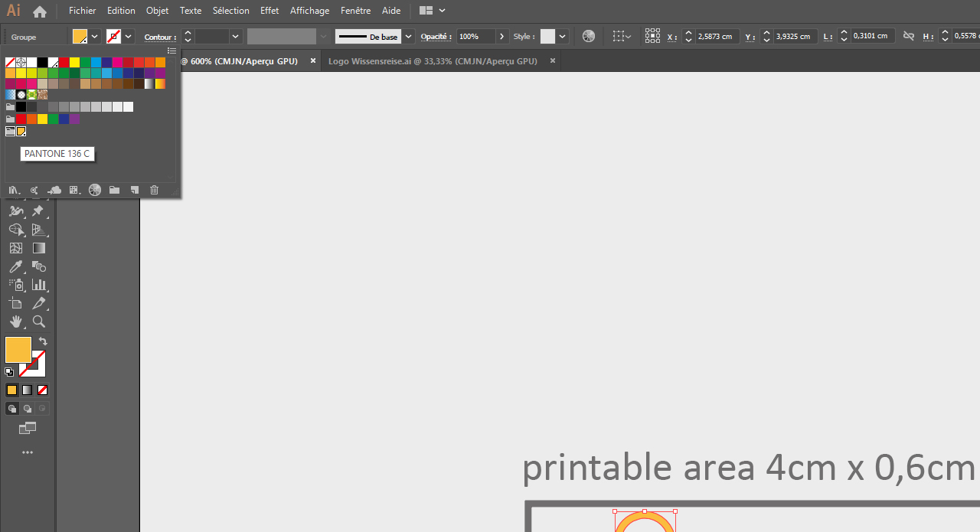Click the Y position value field

pyautogui.click(x=795, y=36)
